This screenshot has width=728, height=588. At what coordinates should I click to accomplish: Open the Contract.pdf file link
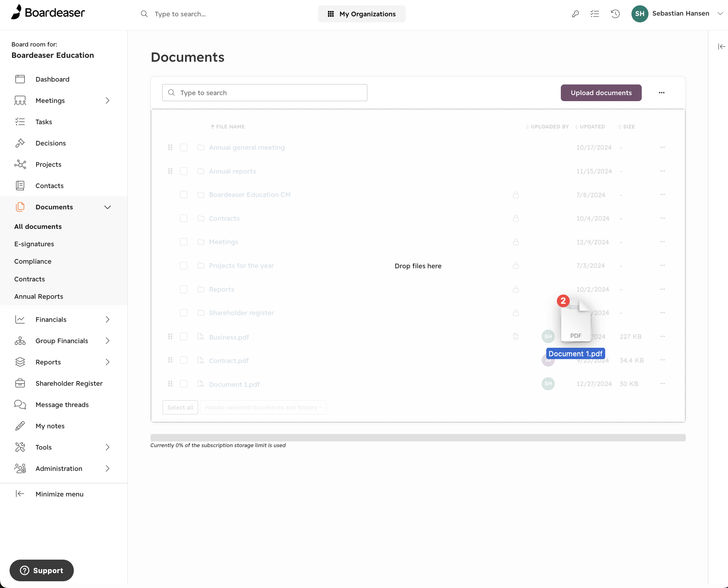(229, 361)
